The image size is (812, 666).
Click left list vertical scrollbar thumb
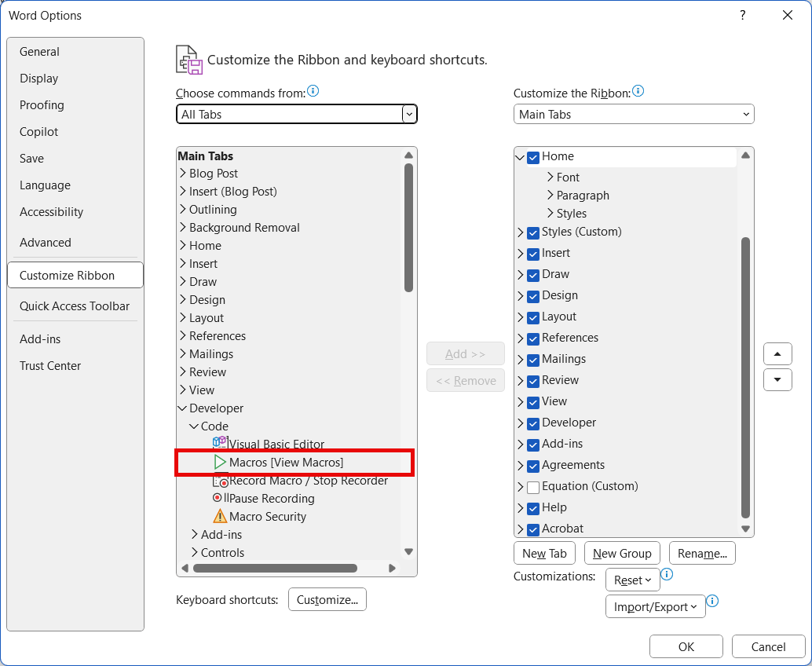pos(408,228)
